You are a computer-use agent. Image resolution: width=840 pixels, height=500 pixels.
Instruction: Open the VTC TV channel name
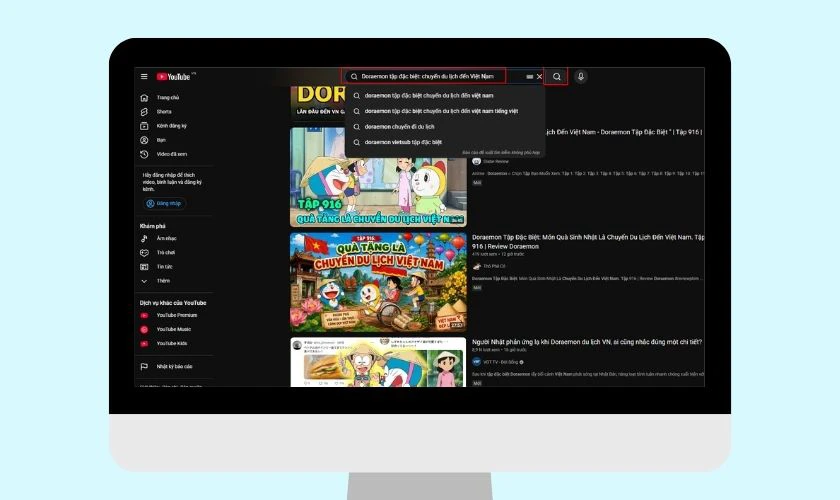pos(502,362)
